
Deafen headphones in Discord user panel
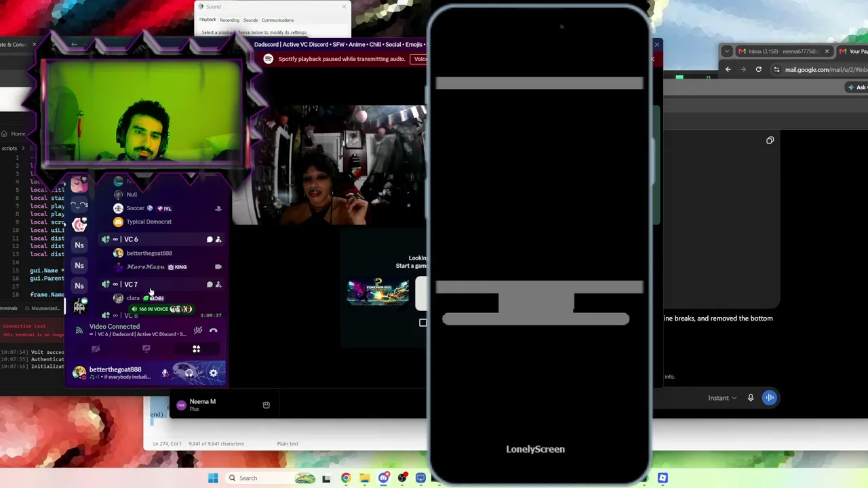(189, 372)
